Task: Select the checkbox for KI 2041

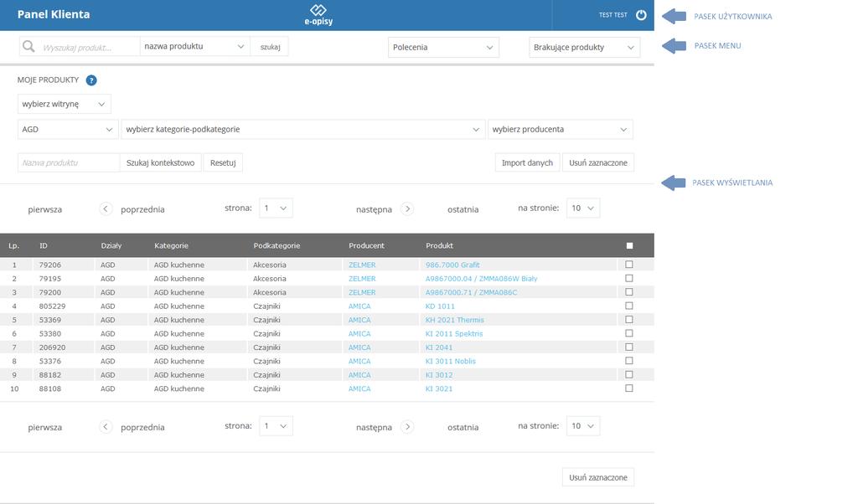Action: pos(629,347)
